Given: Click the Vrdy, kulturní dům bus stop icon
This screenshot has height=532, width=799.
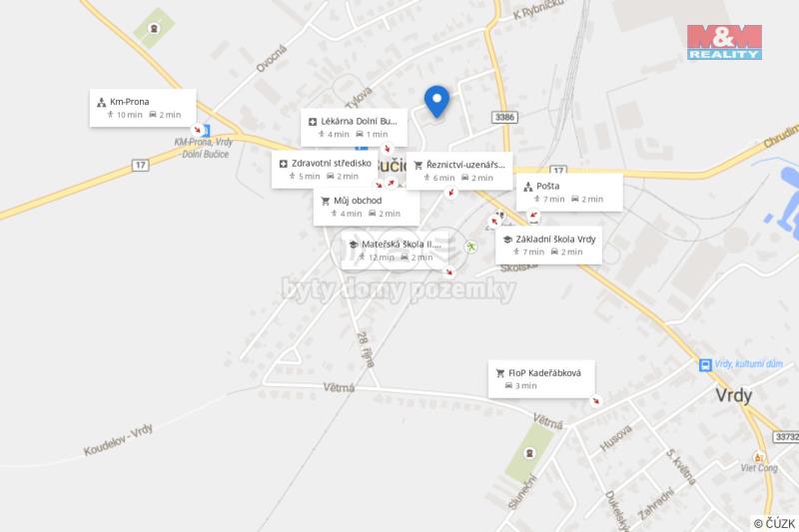Looking at the screenshot, I should (x=705, y=364).
